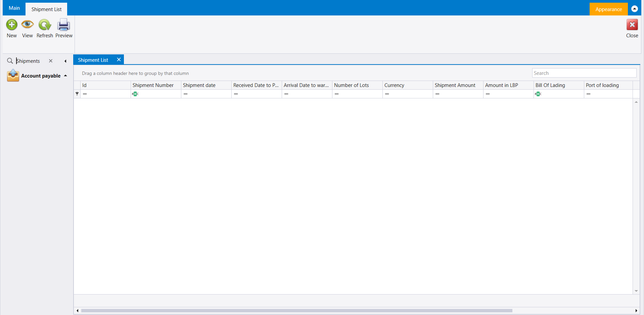Sort by Port of loading header
Viewport: 644px width, 315px height.
pyautogui.click(x=608, y=85)
